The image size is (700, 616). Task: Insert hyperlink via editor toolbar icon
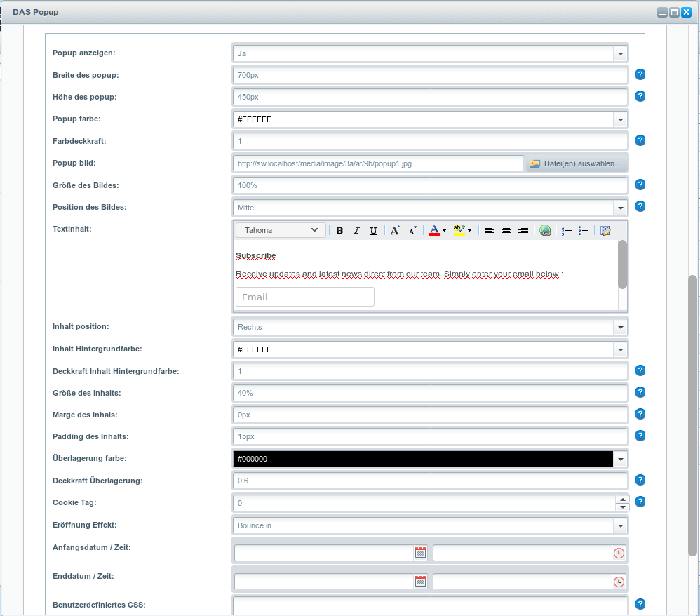545,231
